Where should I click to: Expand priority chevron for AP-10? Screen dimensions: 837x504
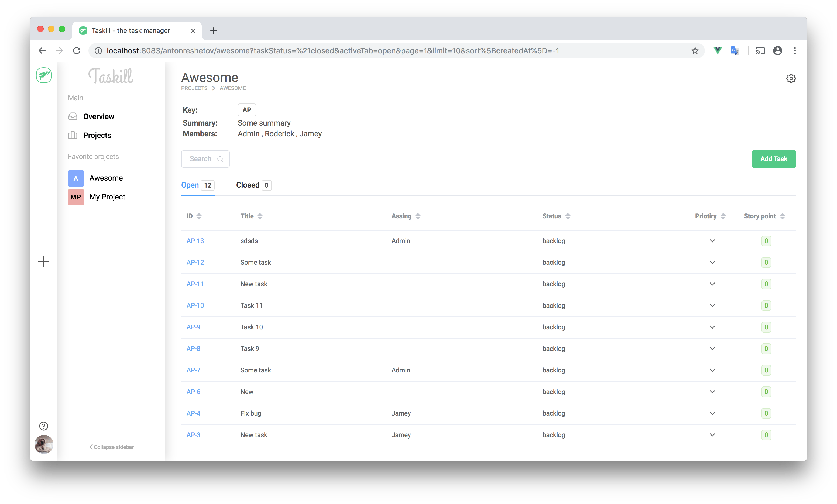click(x=712, y=305)
